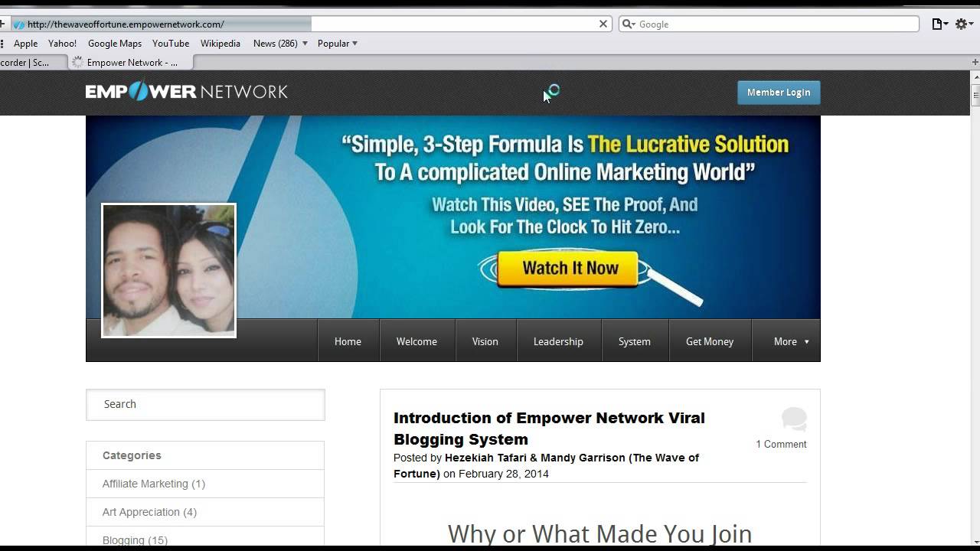The height and width of the screenshot is (551, 980).
Task: Click the page vertical scrollbar up arrow
Action: tap(975, 77)
